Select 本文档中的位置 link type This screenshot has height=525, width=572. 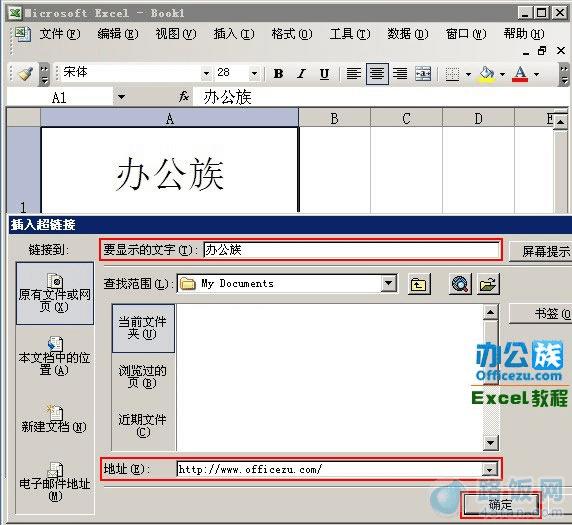pyautogui.click(x=55, y=357)
